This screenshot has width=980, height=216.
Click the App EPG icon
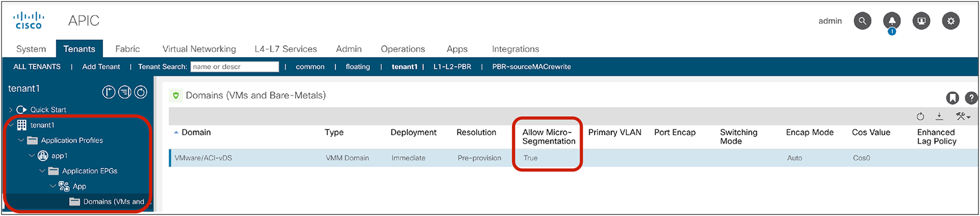pos(64,186)
